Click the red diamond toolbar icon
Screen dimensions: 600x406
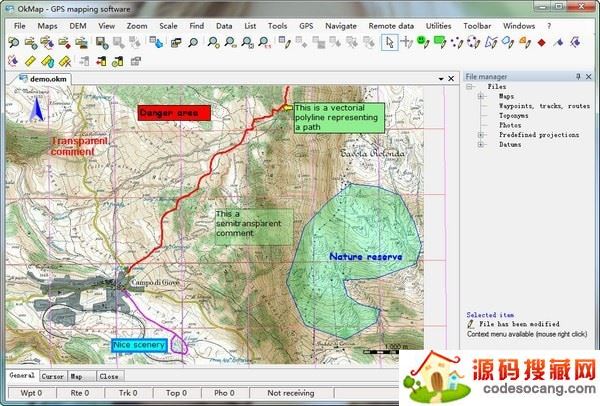click(541, 42)
